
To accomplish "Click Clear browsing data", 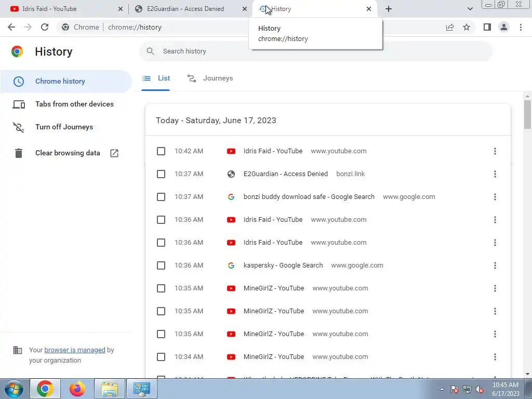I will pos(66,153).
